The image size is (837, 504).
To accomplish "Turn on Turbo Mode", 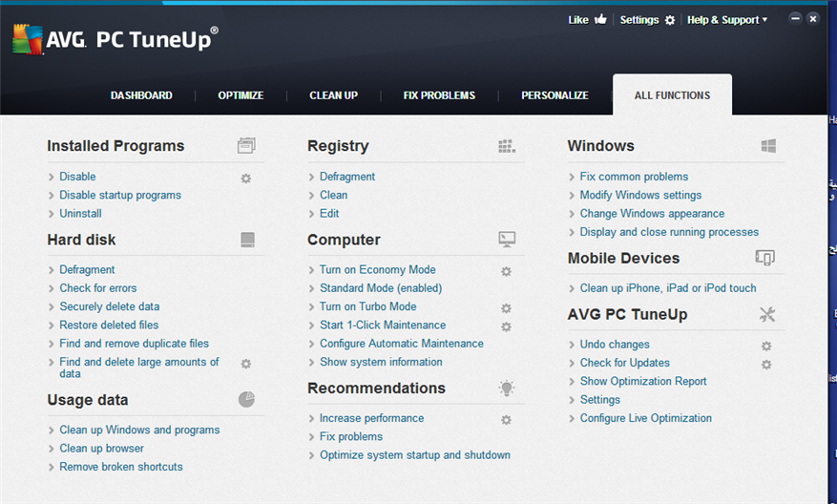I will pyautogui.click(x=367, y=306).
